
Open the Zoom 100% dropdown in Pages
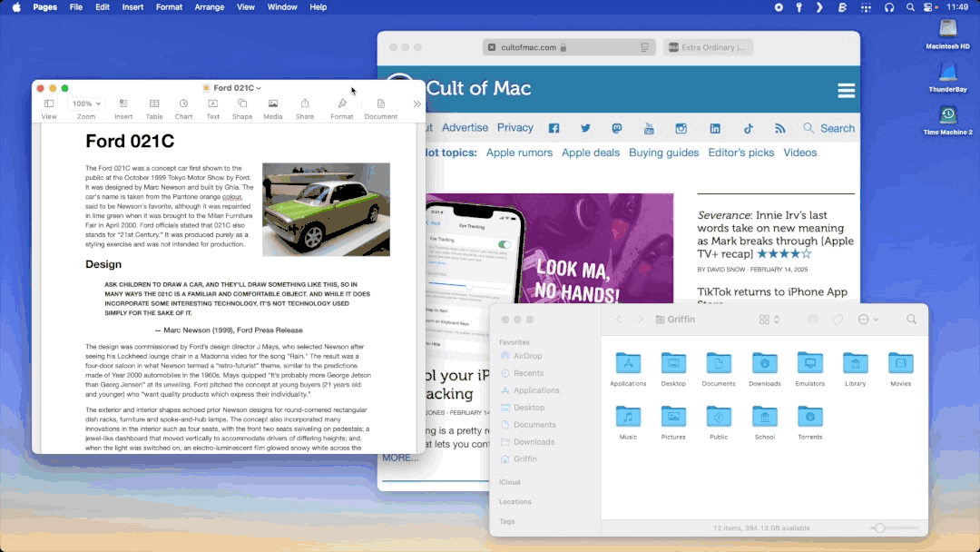86,103
